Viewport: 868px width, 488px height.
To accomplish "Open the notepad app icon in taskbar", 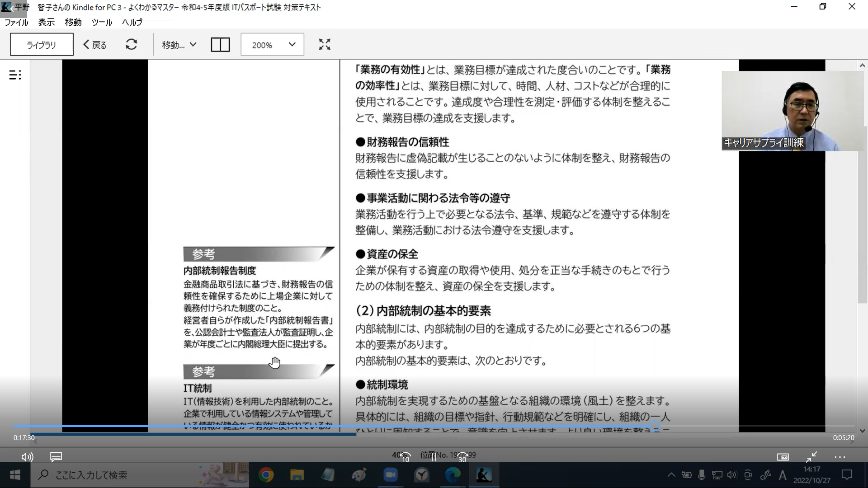I will point(328,475).
